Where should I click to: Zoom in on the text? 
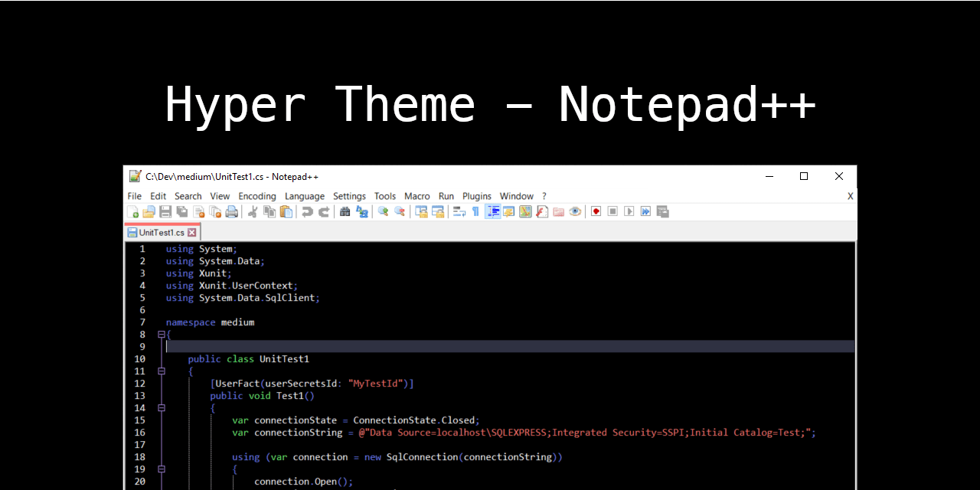tap(382, 211)
